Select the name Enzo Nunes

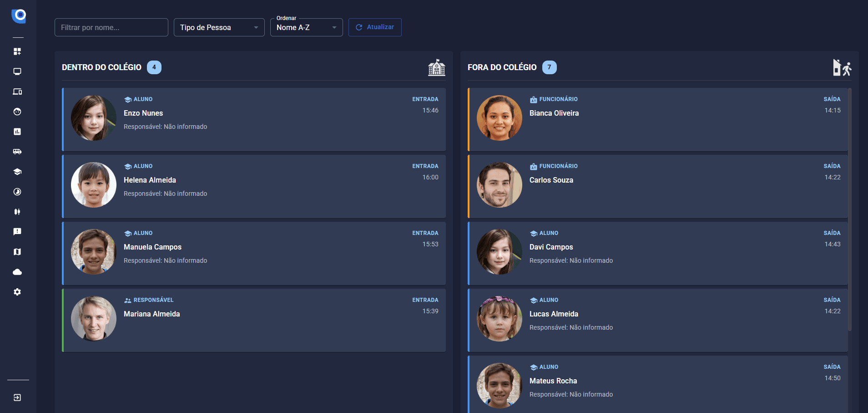pos(143,113)
